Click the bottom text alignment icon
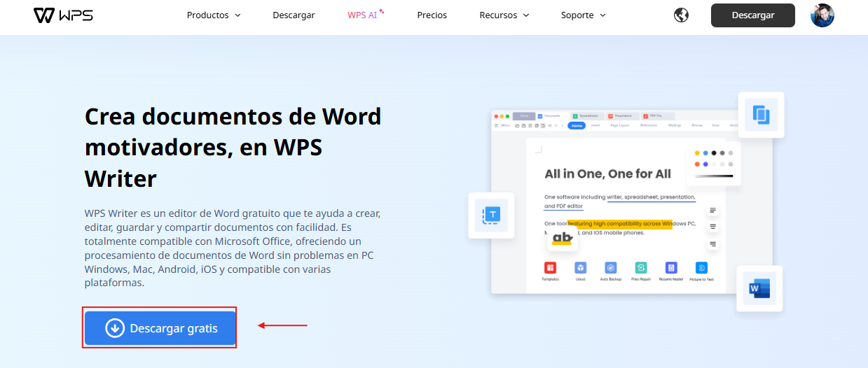The width and height of the screenshot is (868, 368). coord(713,244)
